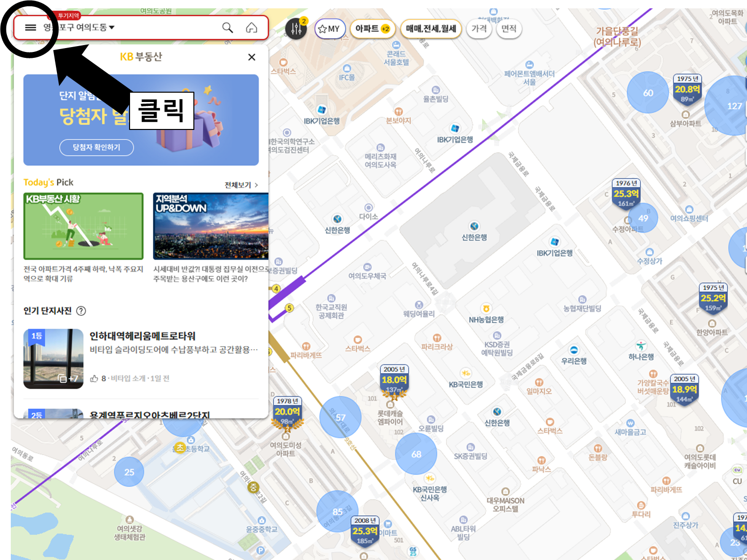Image resolution: width=747 pixels, height=560 pixels.
Task: Select the 25.3억 185㎡ price marker
Action: (x=365, y=531)
